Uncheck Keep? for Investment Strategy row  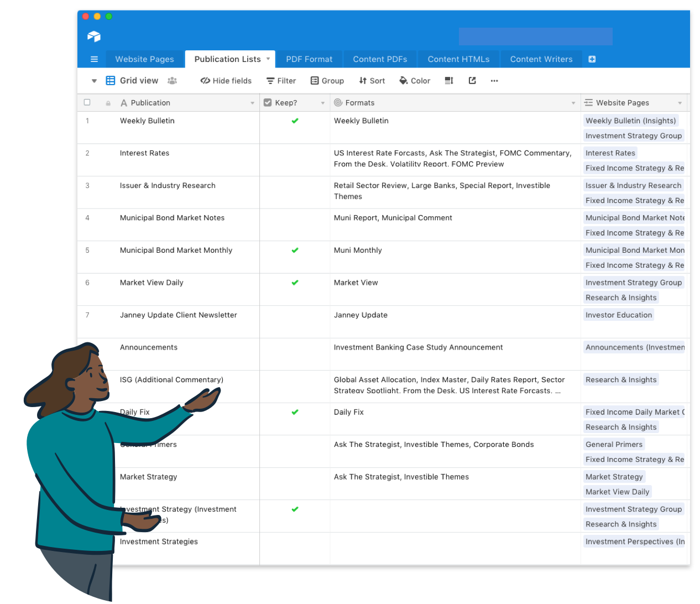click(x=295, y=509)
